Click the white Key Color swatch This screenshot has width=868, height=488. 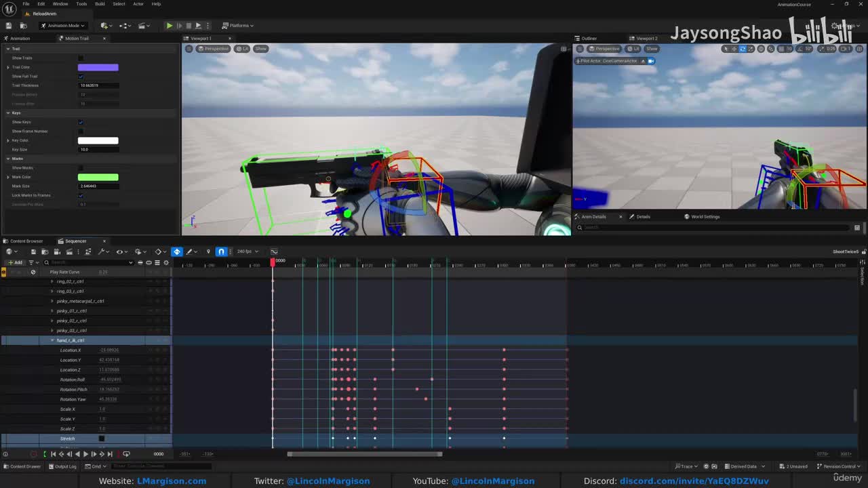tap(98, 140)
